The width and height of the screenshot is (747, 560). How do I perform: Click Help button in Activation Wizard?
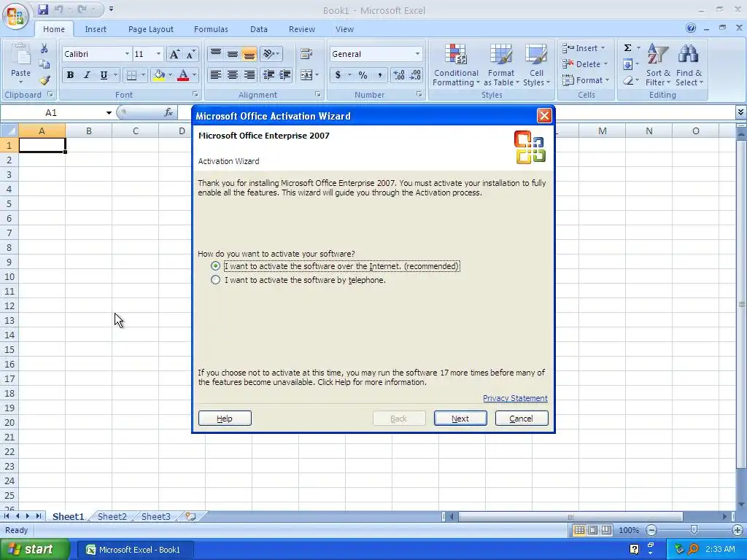tap(225, 418)
